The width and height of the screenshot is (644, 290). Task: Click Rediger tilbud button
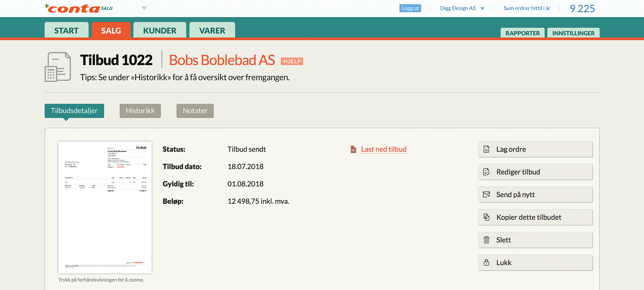[535, 172]
